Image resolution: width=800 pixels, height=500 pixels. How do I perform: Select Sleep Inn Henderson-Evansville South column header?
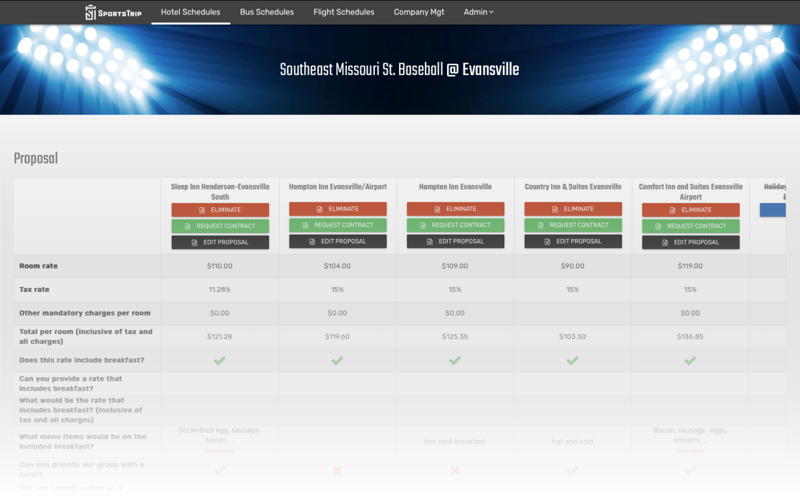click(220, 191)
